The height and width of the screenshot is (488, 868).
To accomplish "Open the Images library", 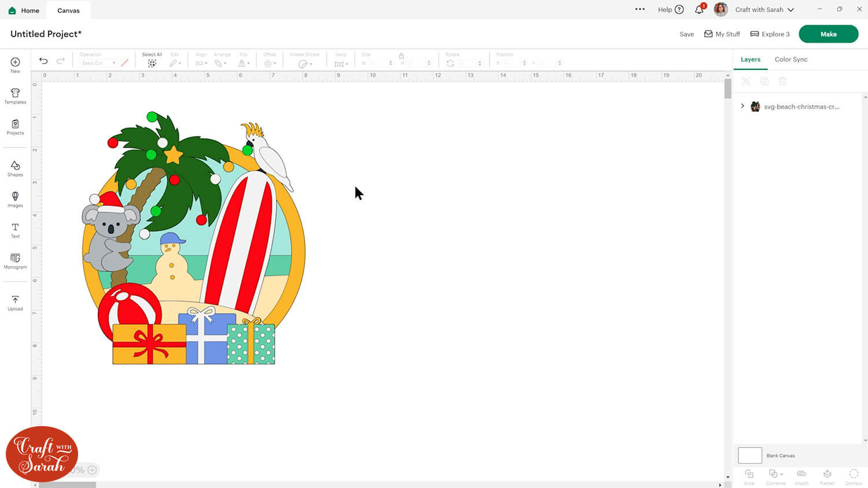I will 15,199.
